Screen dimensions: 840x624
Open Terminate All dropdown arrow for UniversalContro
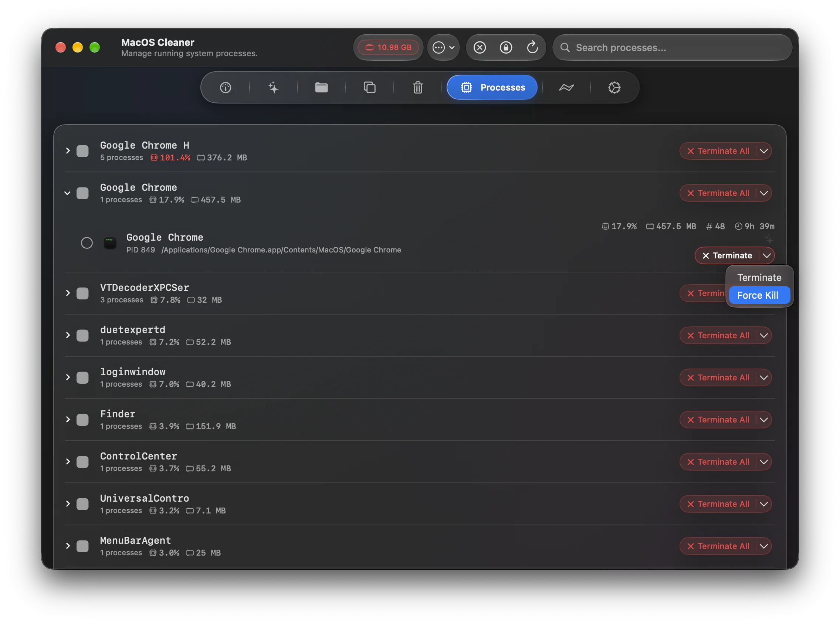(764, 504)
